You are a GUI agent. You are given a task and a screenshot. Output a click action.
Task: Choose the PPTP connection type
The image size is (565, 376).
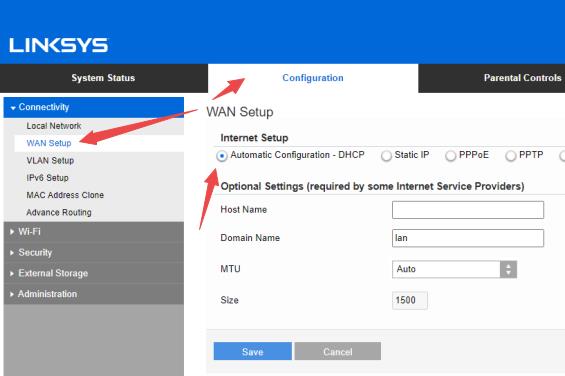[x=511, y=156]
